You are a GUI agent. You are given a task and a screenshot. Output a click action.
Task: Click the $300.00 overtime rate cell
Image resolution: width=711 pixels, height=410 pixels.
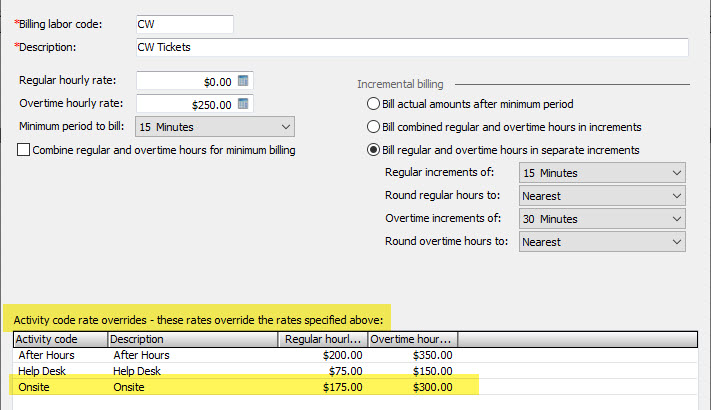433,387
